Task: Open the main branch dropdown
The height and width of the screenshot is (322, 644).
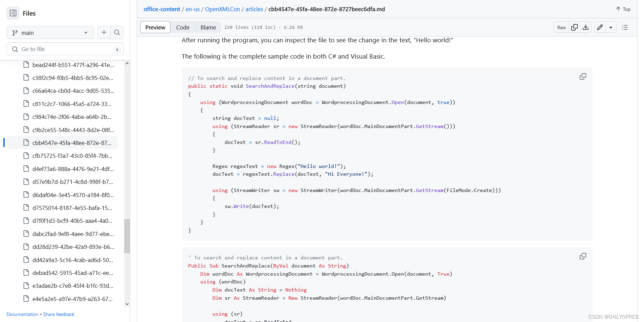Action: 50,33
